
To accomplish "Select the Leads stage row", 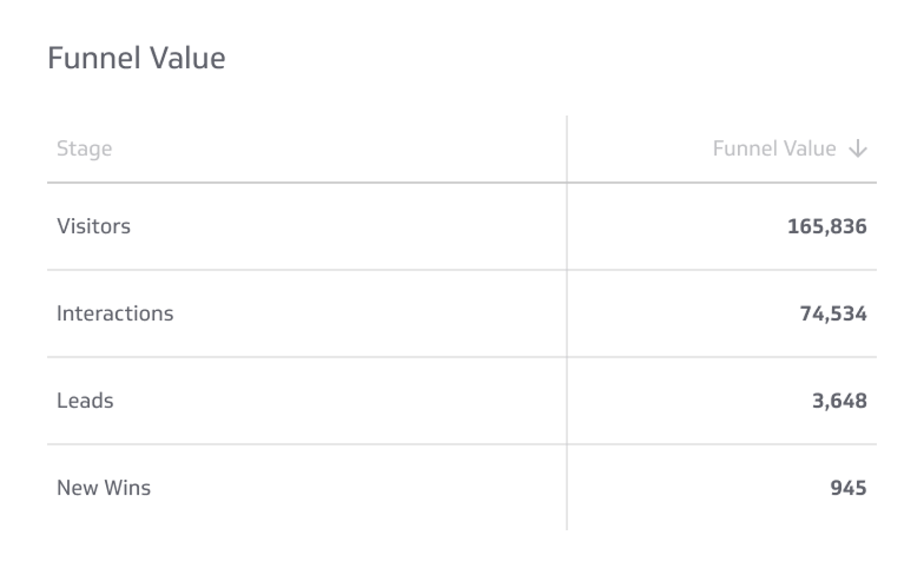I will (316, 400).
